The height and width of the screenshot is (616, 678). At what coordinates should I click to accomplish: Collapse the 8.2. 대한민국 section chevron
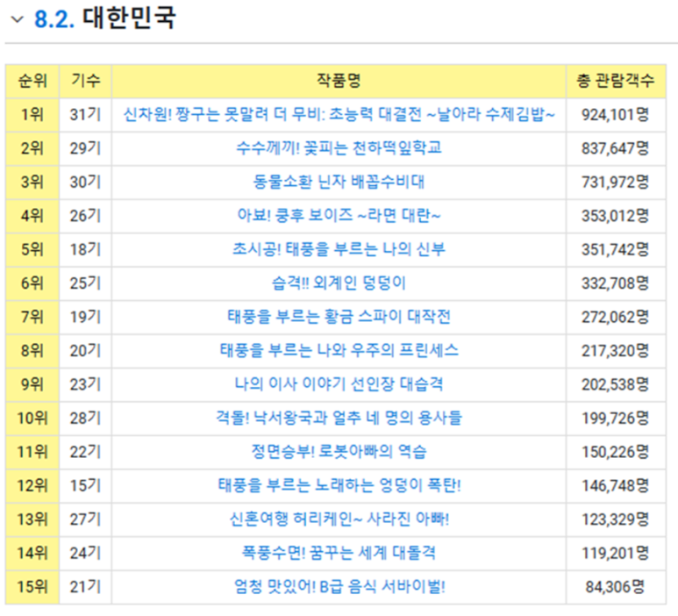pyautogui.click(x=17, y=19)
